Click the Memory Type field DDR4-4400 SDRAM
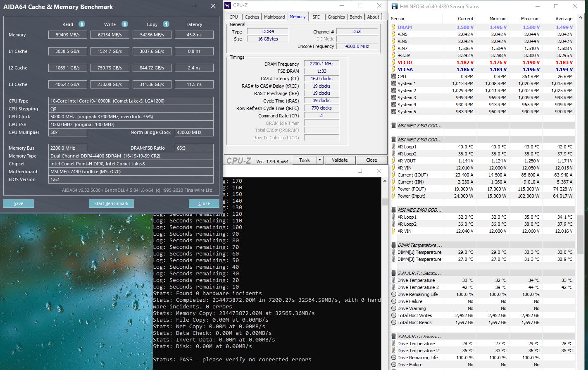 (x=131, y=156)
